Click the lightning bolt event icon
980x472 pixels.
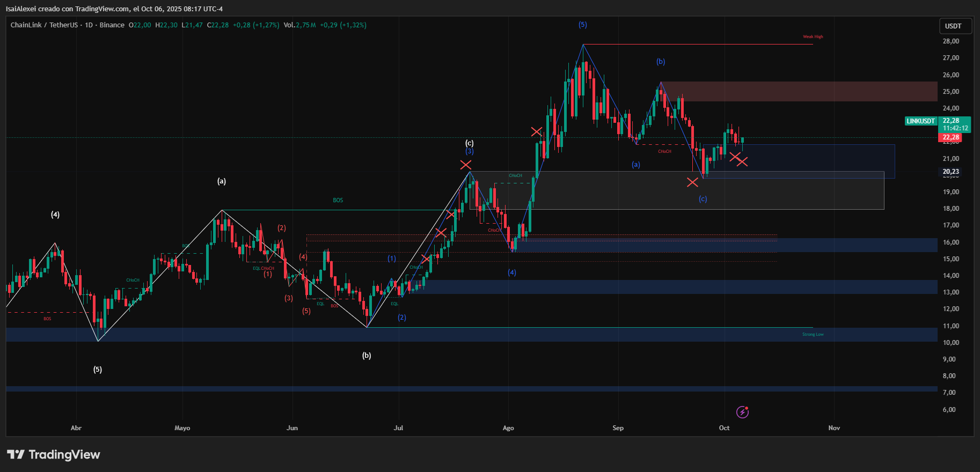point(743,412)
